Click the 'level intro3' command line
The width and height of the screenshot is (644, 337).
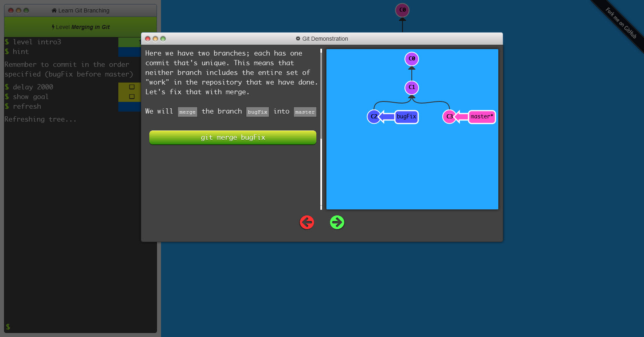[37, 42]
